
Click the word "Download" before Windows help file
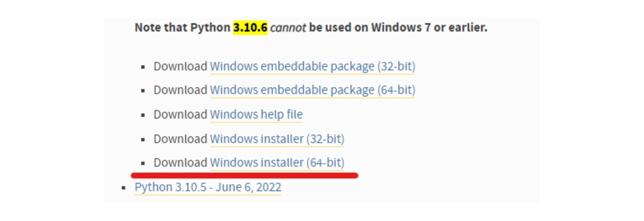click(180, 115)
